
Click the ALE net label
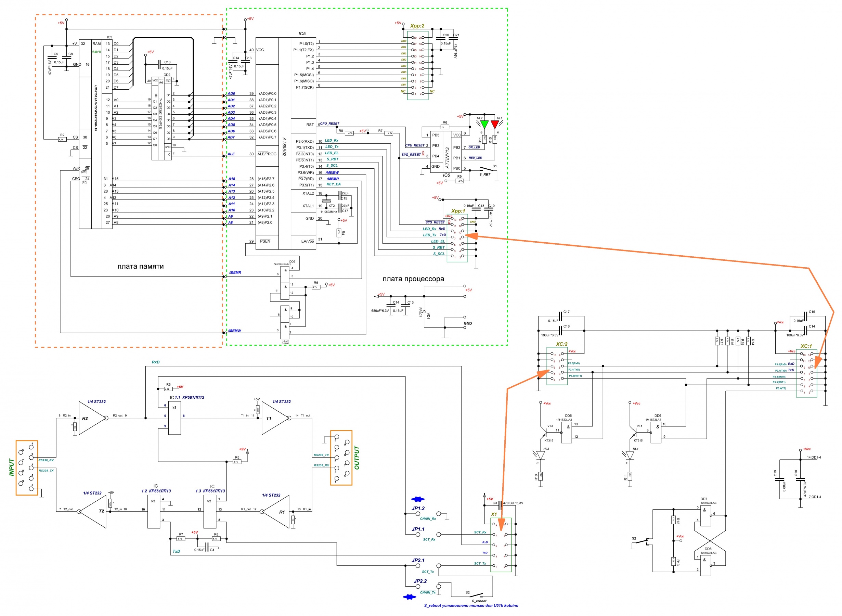pyautogui.click(x=231, y=154)
